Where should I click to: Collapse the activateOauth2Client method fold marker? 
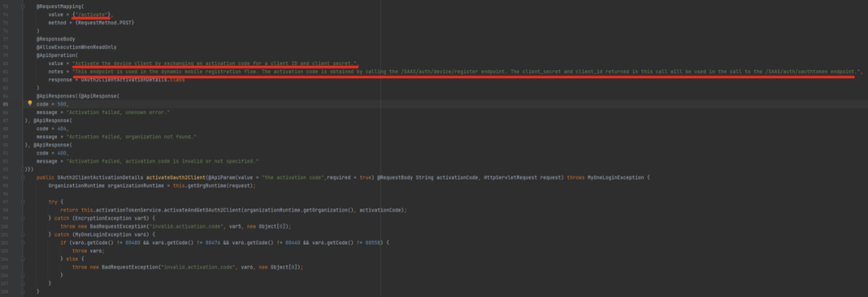[23, 177]
